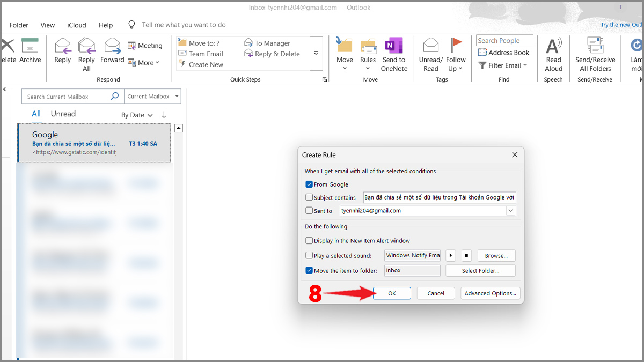
Task: Switch to the All messages filter
Action: 36,114
